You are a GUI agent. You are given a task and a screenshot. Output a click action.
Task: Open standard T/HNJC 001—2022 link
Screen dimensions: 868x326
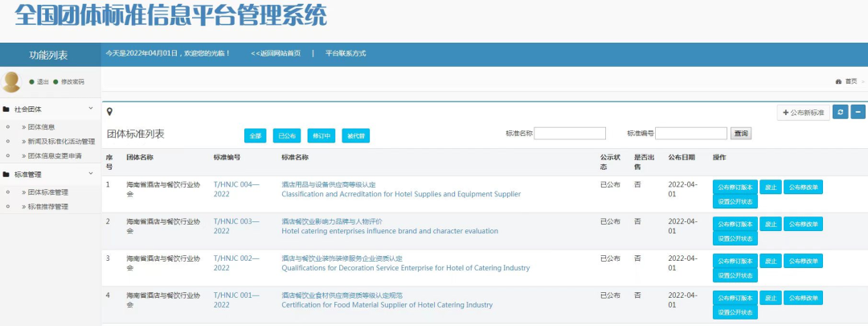tap(235, 300)
